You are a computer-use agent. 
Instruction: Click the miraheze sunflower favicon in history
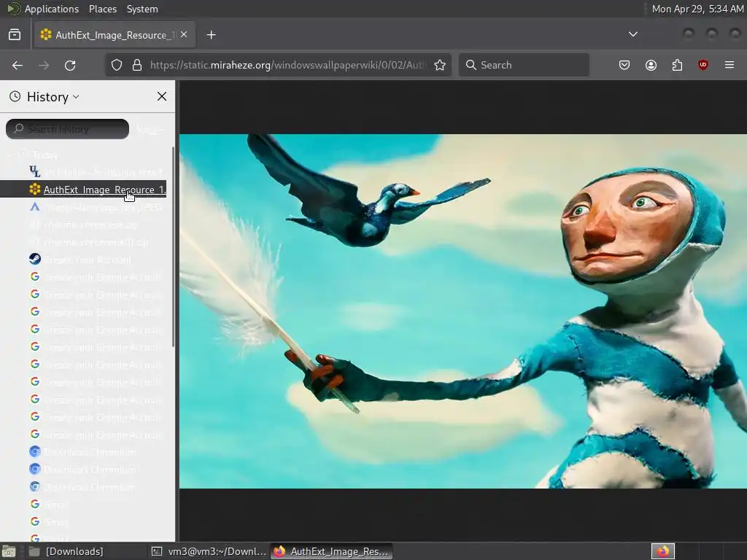pos(35,189)
